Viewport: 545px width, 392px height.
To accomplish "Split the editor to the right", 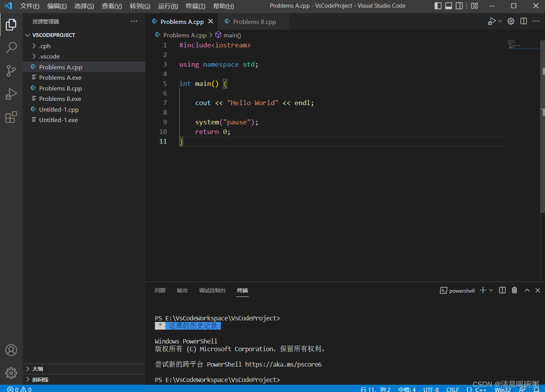I will 523,21.
